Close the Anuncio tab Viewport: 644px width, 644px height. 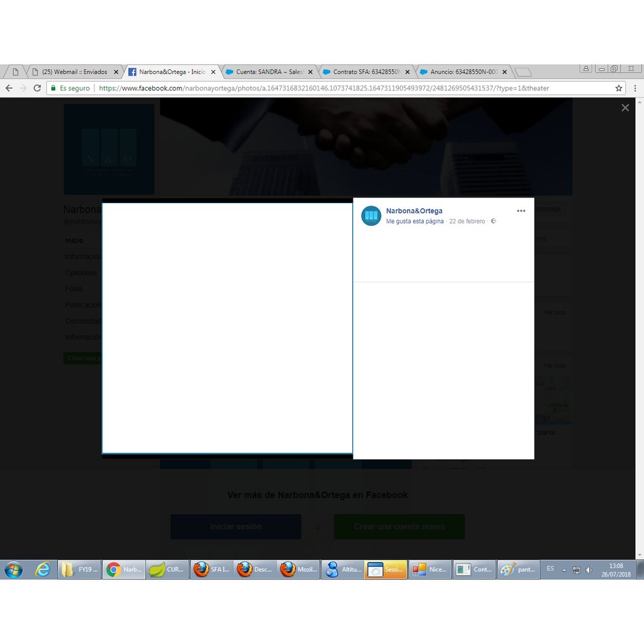tap(505, 72)
